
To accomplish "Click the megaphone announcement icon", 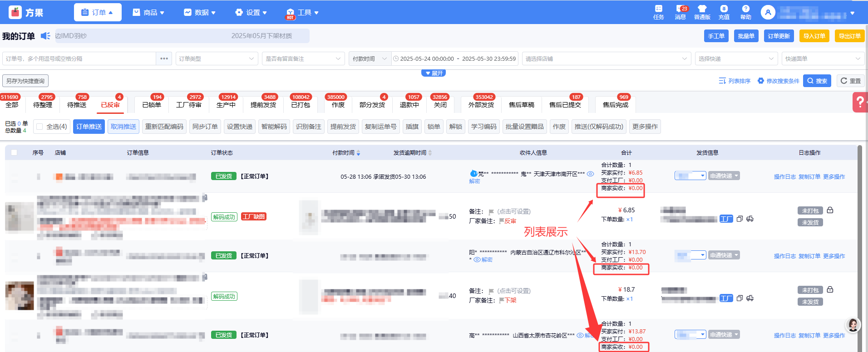I will (45, 36).
